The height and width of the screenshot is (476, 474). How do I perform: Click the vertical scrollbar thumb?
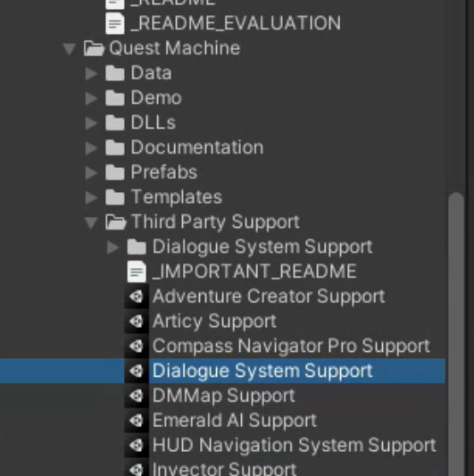point(456,334)
